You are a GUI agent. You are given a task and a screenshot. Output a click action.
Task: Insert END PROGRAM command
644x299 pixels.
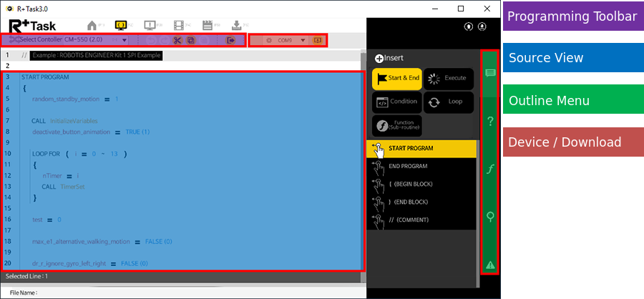421,167
